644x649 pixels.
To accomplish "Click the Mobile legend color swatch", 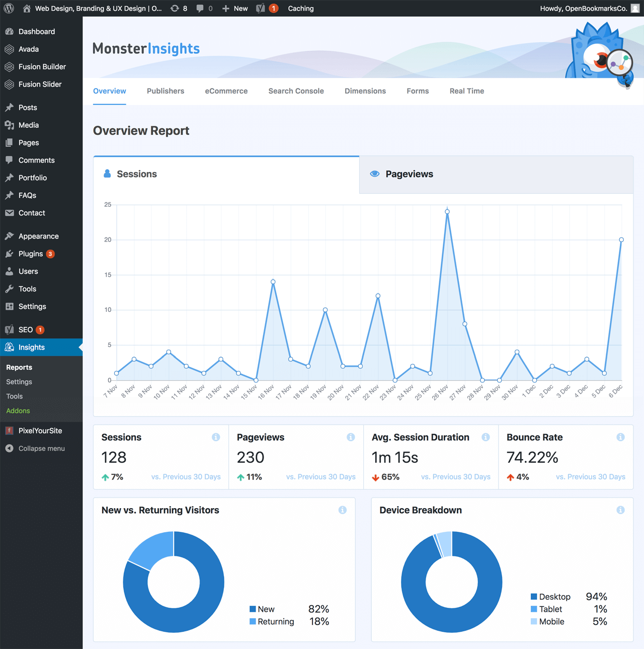I will 534,622.
